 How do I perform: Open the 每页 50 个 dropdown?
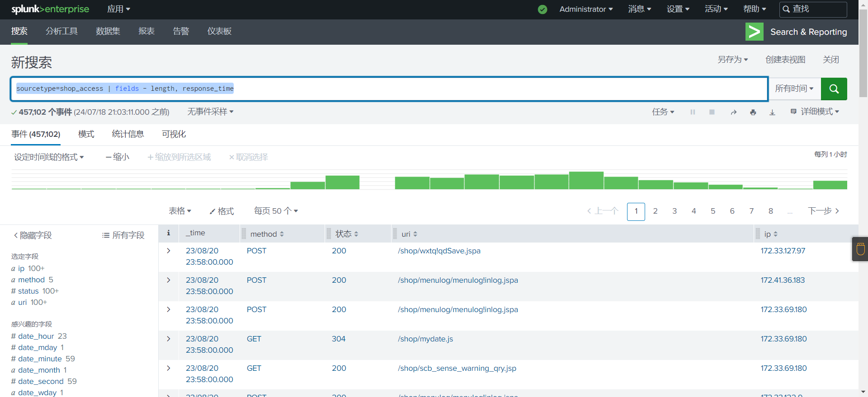tap(276, 211)
